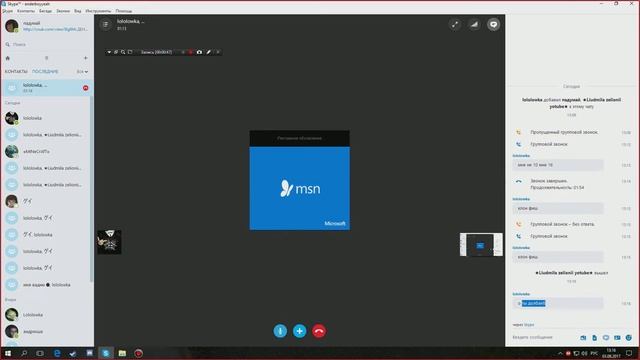Select the pencil draw tool in the recorder toolbar
Screen dimensions: 640x360
(x=209, y=52)
